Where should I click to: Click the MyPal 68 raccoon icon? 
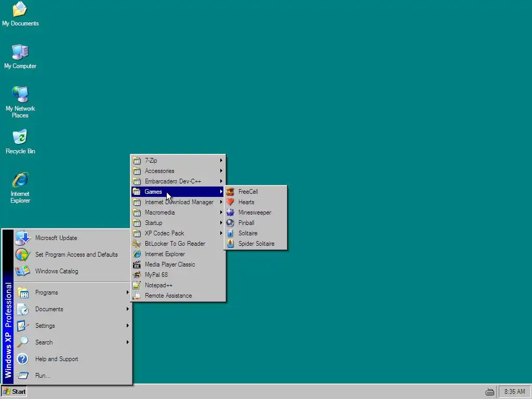137,275
